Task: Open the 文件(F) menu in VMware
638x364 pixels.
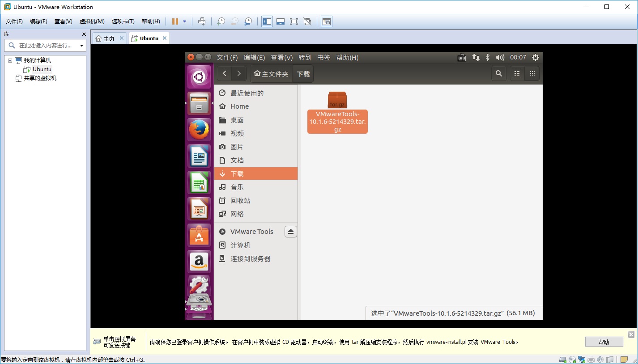Action: click(x=14, y=21)
